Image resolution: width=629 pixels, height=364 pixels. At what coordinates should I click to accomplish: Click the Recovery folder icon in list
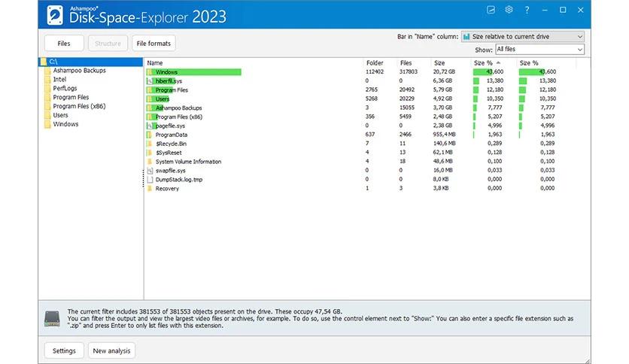pyautogui.click(x=150, y=189)
